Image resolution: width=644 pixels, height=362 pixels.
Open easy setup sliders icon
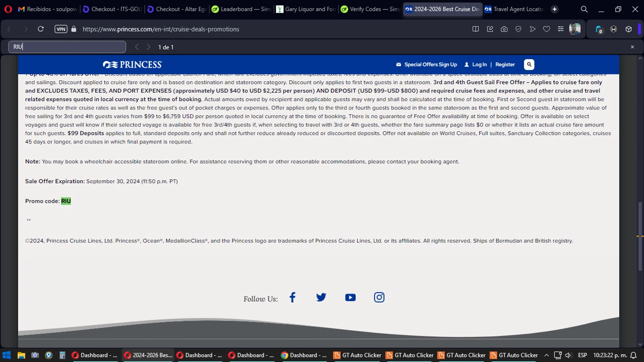pyautogui.click(x=561, y=29)
